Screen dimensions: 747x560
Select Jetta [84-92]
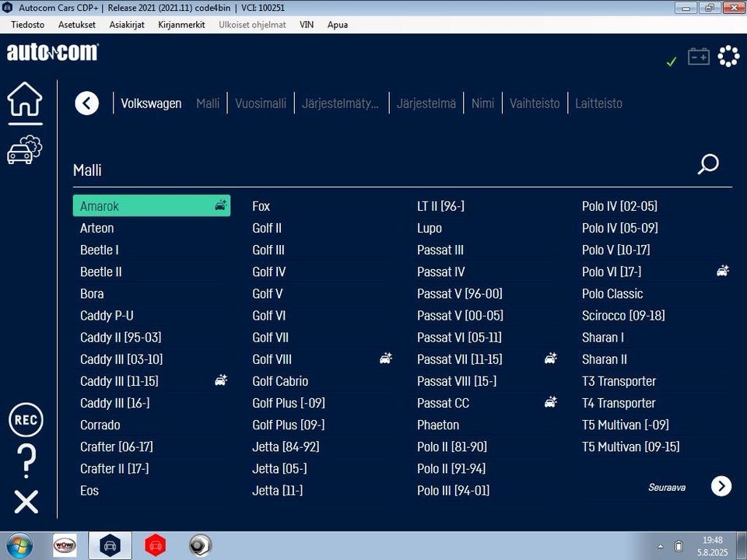click(x=286, y=447)
